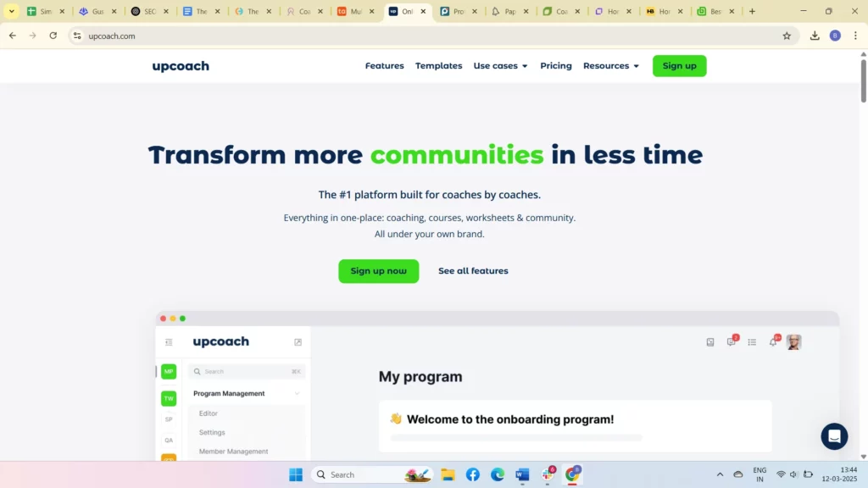The width and height of the screenshot is (868, 488).
Task: Bookmark this page with star icon
Action: click(x=787, y=36)
